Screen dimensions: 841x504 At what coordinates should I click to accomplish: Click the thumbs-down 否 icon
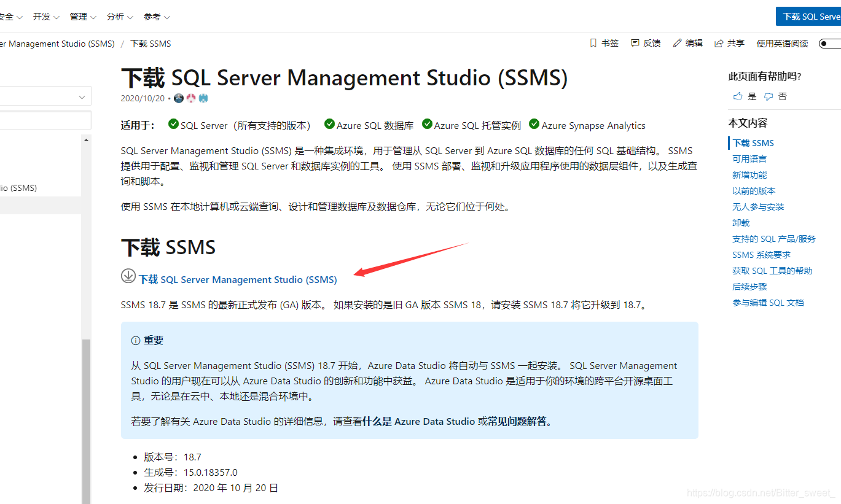[768, 96]
